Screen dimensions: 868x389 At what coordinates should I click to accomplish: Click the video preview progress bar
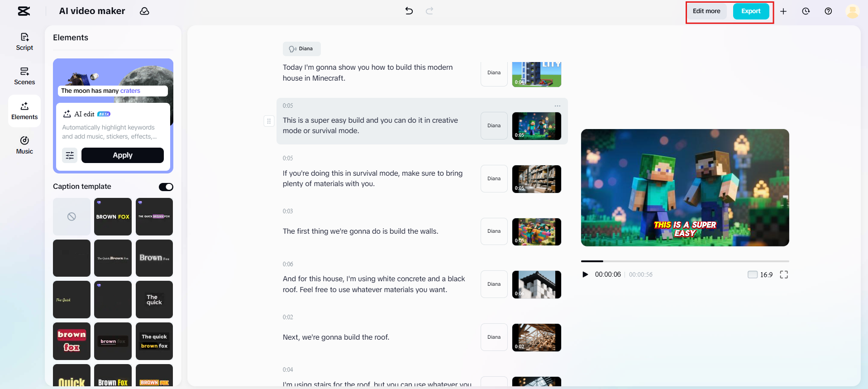[x=684, y=261]
